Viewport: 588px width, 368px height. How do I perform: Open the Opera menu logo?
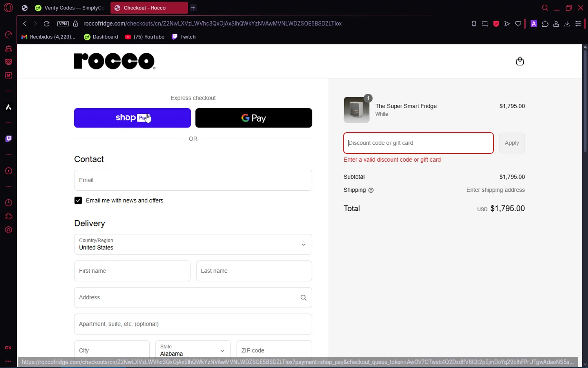[8, 7]
